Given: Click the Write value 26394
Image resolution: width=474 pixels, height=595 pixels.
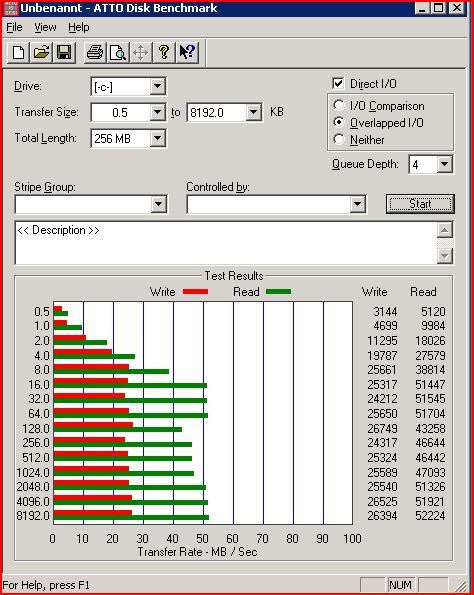Looking at the screenshot, I should (382, 516).
